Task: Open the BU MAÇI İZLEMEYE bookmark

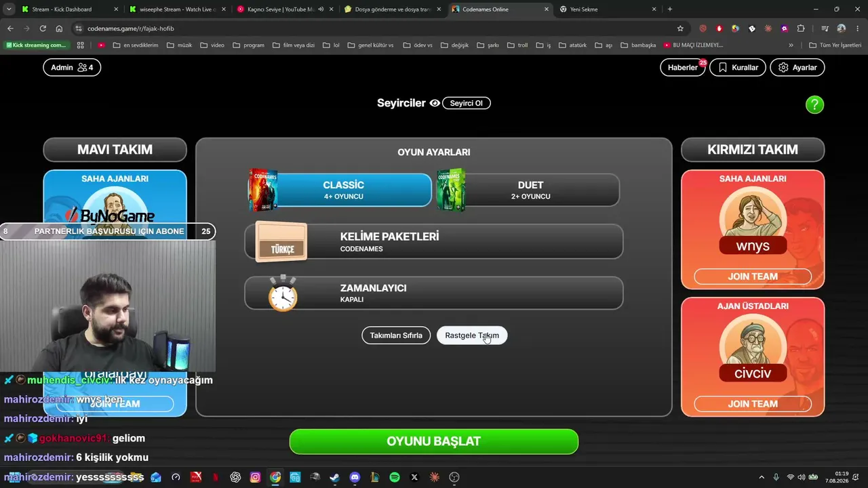Action: pyautogui.click(x=694, y=45)
